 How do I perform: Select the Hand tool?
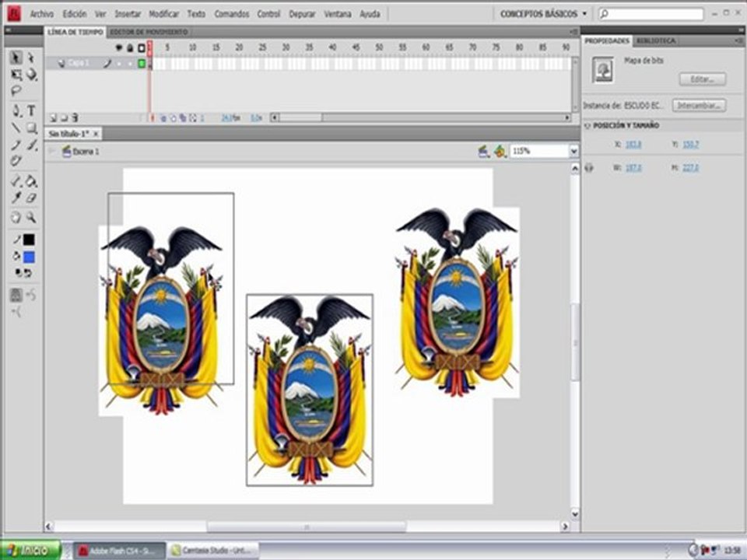(x=16, y=218)
